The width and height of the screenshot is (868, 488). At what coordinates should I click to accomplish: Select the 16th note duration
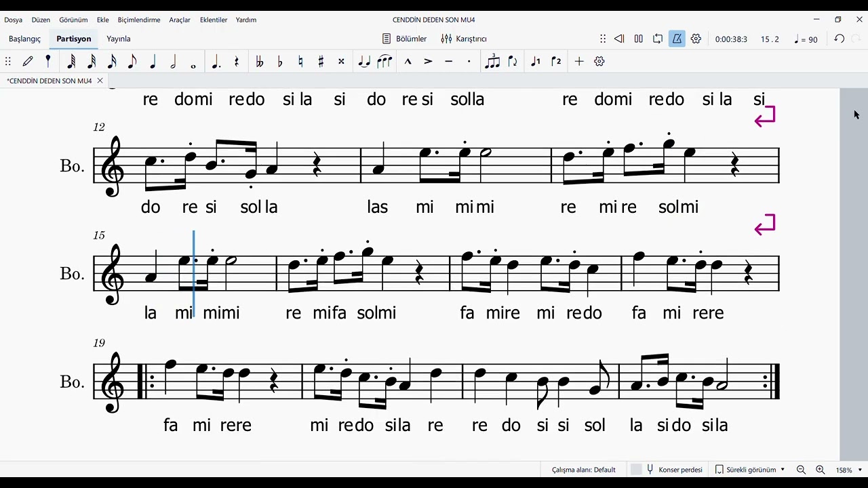[112, 61]
